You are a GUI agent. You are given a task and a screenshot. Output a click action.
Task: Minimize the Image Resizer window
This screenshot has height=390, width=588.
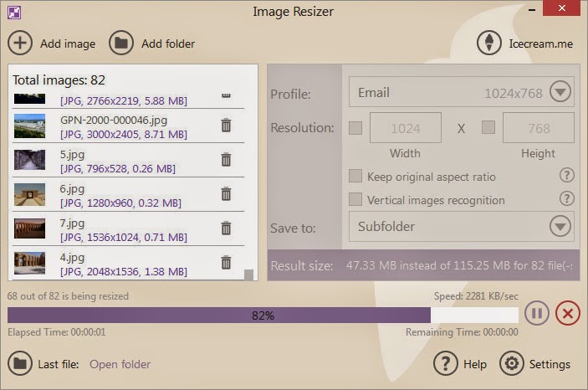pos(531,10)
